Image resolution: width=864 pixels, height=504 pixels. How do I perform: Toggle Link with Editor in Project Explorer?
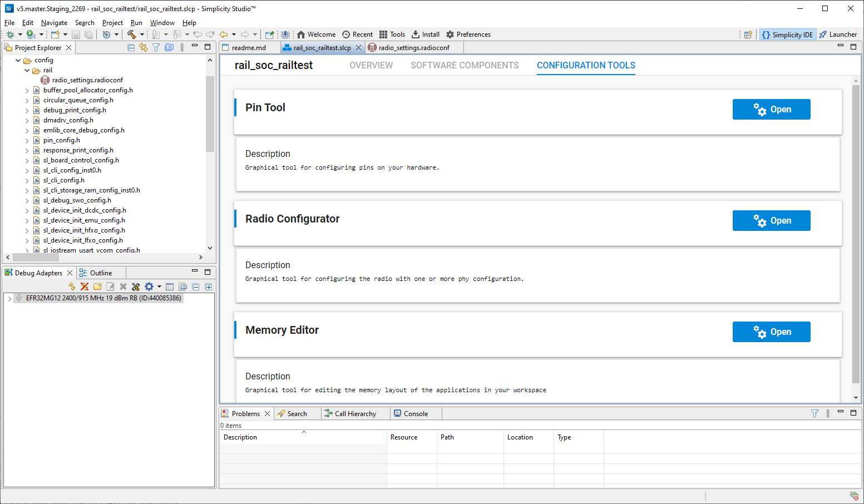coord(144,48)
